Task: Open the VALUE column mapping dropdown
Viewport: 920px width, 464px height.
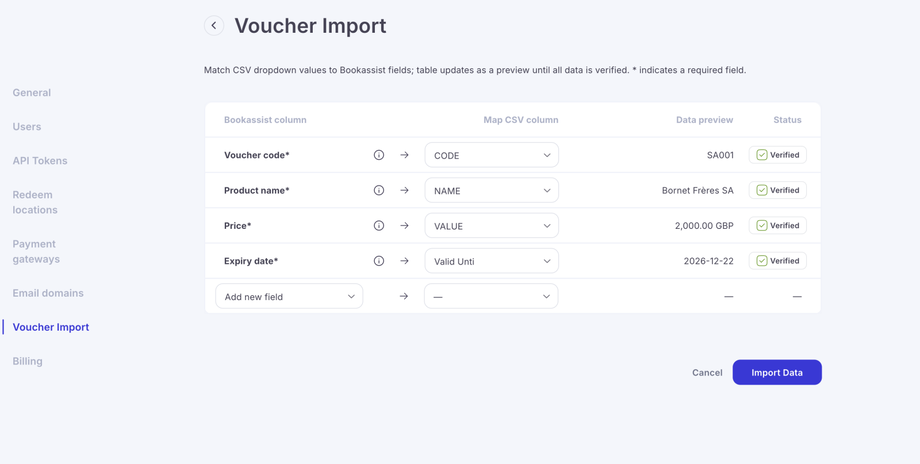Action: point(491,226)
